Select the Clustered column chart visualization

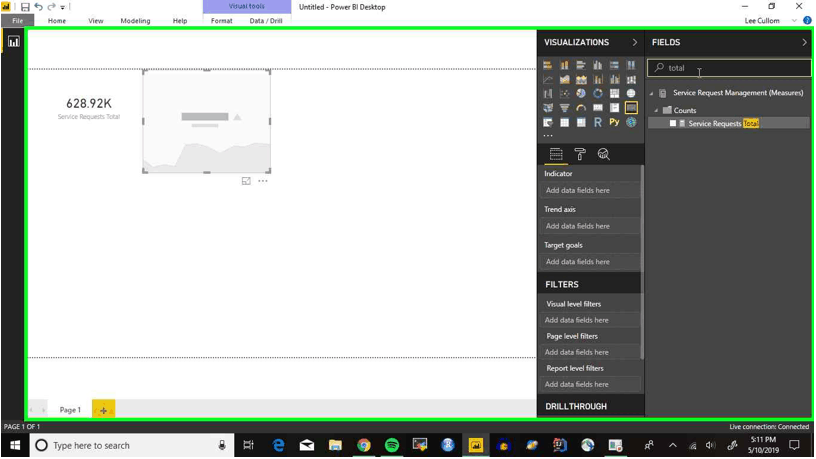(x=597, y=65)
